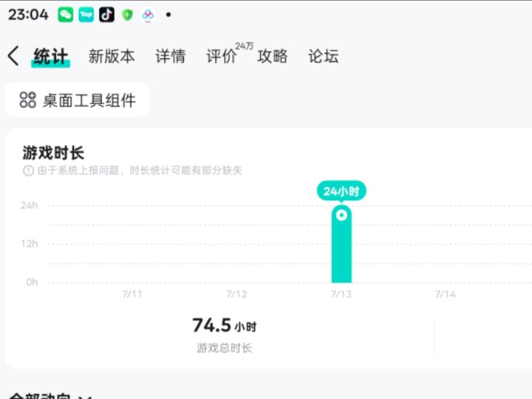Click the 7/13 bar in the chart
532x399 pixels.
coord(341,244)
